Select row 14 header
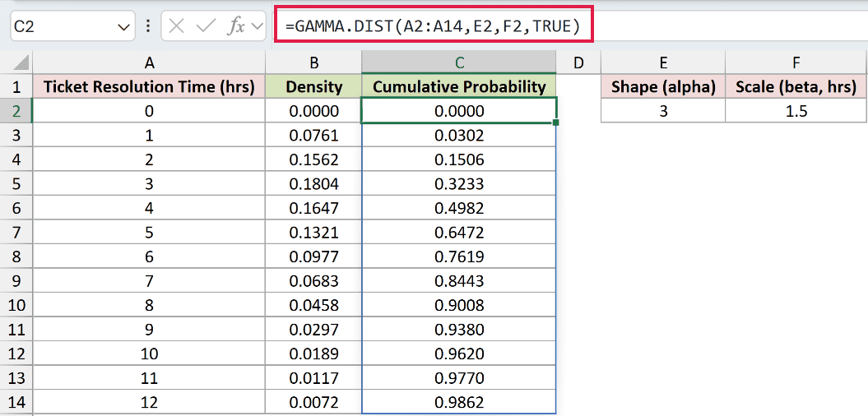 click(x=16, y=402)
